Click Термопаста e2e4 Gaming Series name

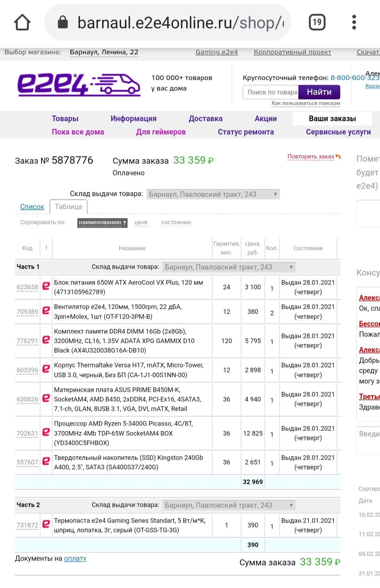point(130,525)
